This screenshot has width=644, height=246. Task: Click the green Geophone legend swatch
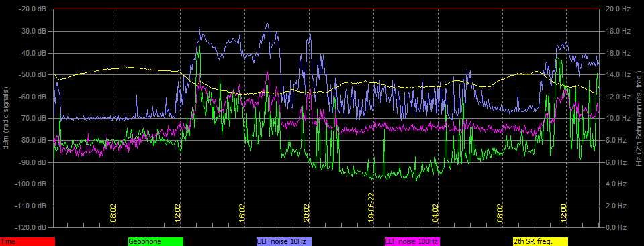point(156,241)
